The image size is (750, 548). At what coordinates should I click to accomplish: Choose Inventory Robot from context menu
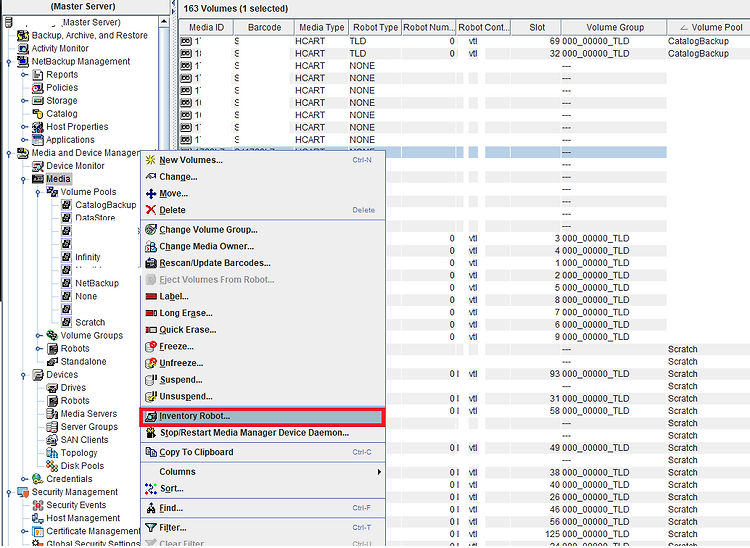click(263, 416)
